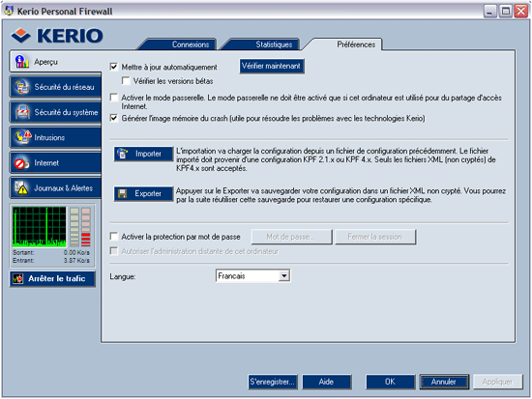Enable the mode passerelle checkbox
The width and height of the screenshot is (532, 399).
[x=114, y=98]
